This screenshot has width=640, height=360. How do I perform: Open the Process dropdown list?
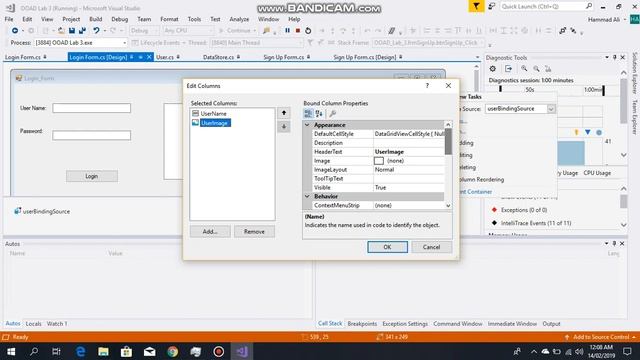point(124,42)
